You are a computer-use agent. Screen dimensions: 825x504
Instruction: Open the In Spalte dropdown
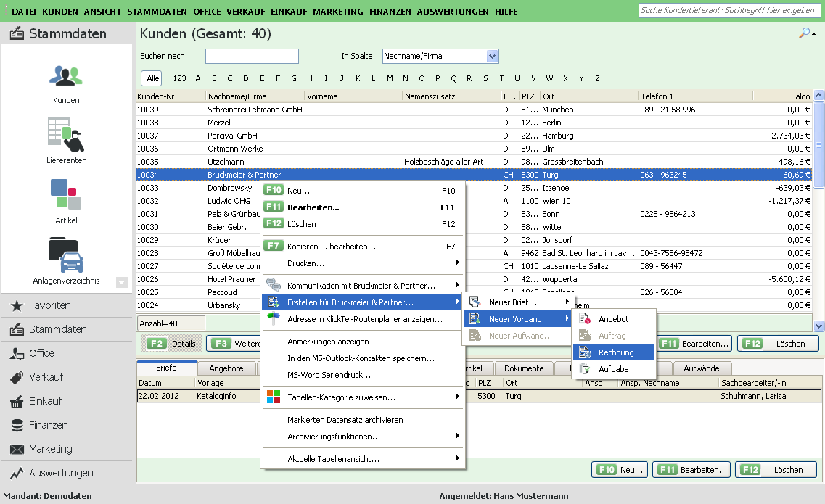pyautogui.click(x=493, y=56)
